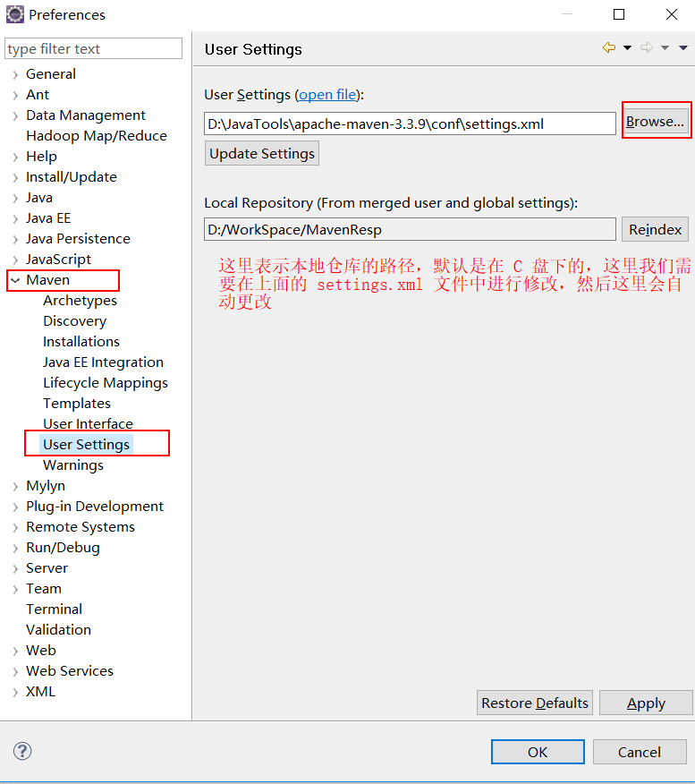The width and height of the screenshot is (695, 784).
Task: Expand the Mylyn node
Action: coord(15,486)
